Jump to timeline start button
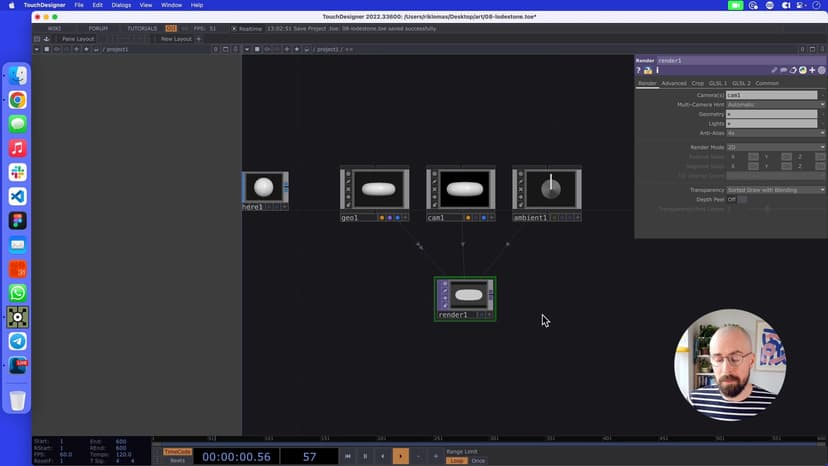 348,456
